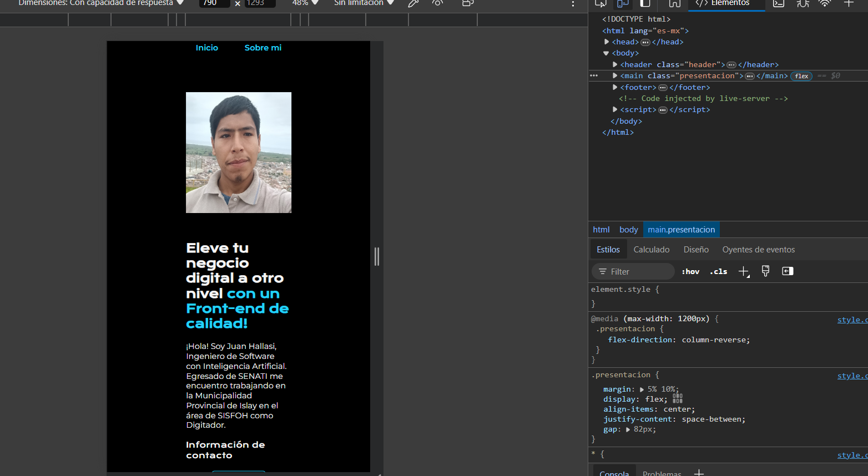Expand the margin shorthand property
The image size is (868, 476).
point(642,389)
